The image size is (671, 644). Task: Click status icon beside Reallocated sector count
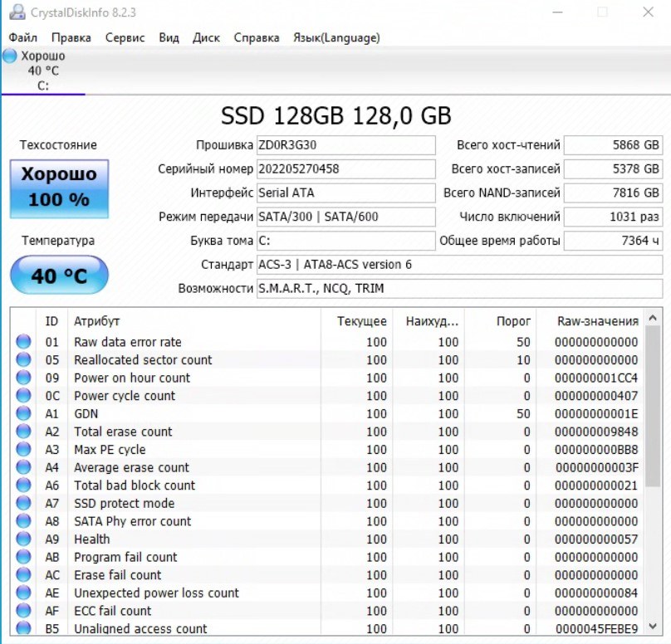23,360
